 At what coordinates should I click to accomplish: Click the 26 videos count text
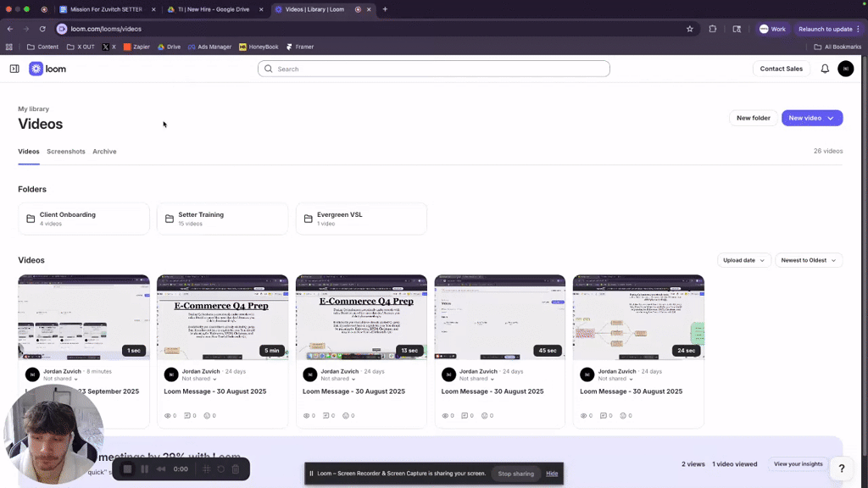828,151
